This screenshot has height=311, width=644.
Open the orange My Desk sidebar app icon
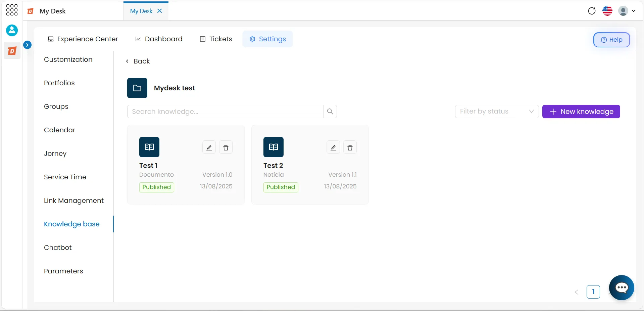(x=12, y=51)
